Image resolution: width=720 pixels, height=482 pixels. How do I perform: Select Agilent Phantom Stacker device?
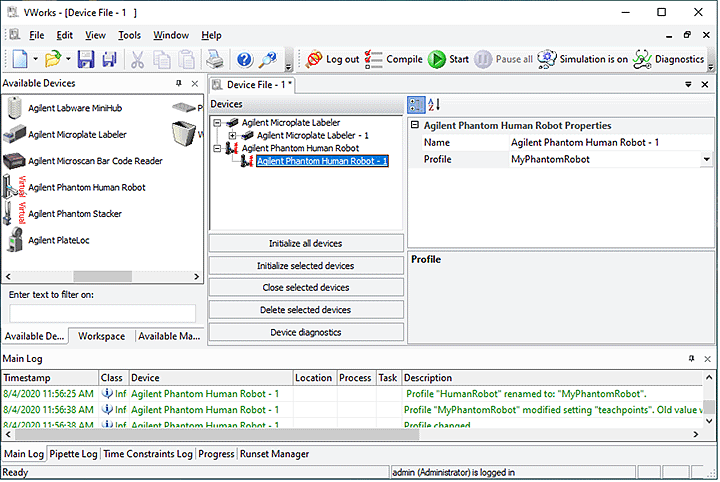(75, 214)
